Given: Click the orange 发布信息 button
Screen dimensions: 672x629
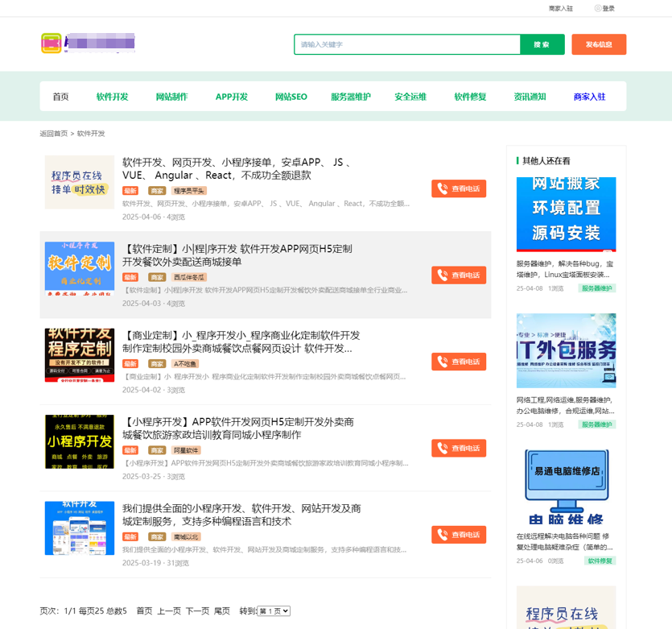Looking at the screenshot, I should 599,44.
